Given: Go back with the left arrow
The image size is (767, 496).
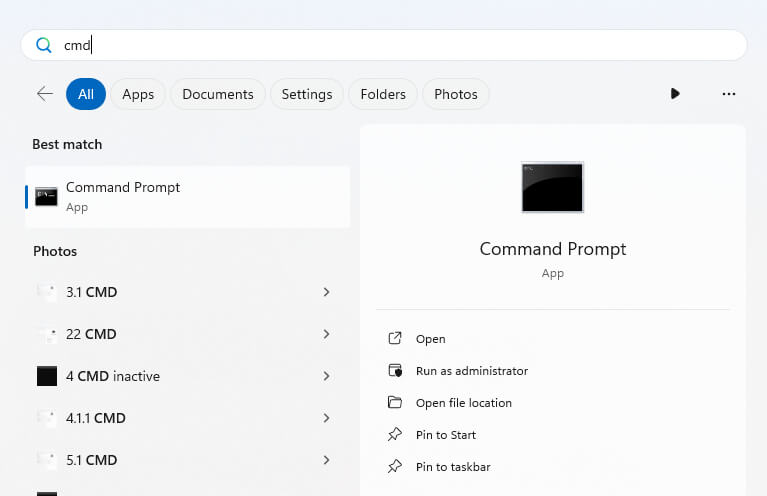Looking at the screenshot, I should click(45, 94).
